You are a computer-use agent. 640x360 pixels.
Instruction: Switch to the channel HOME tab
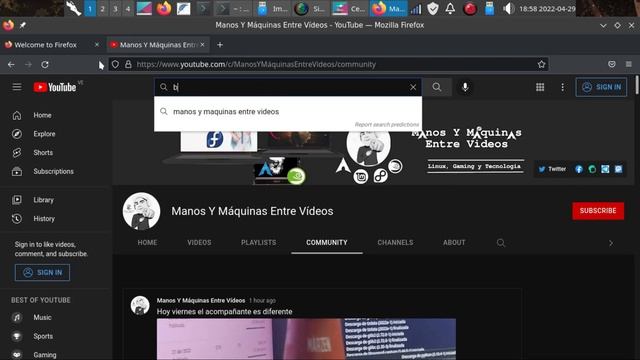(x=147, y=242)
